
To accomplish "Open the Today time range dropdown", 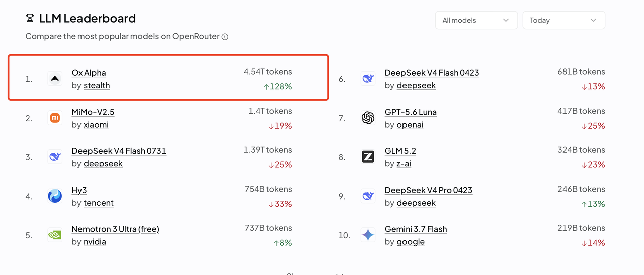I will pos(563,20).
